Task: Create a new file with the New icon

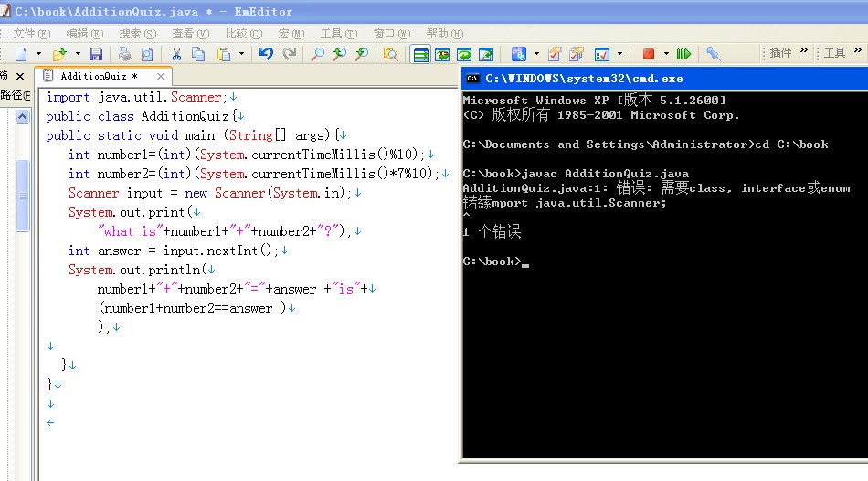Action: click(21, 54)
